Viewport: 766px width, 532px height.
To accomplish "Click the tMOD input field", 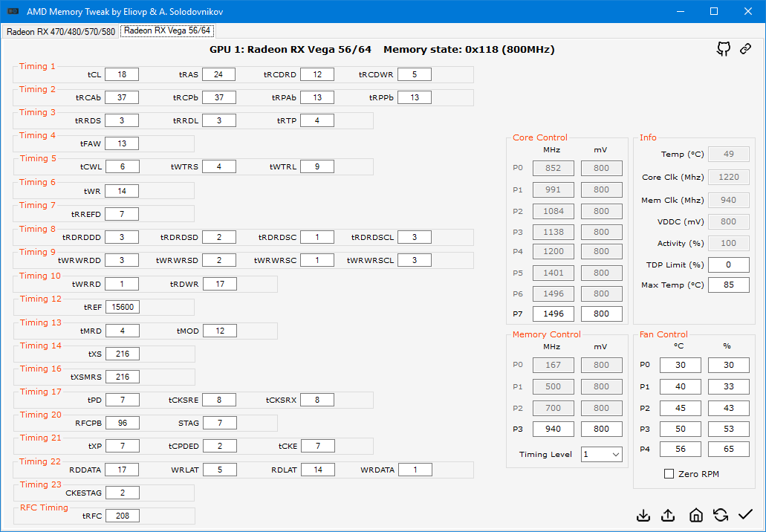I will pyautogui.click(x=220, y=331).
